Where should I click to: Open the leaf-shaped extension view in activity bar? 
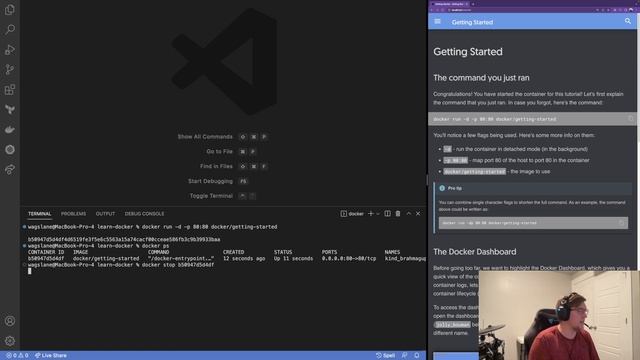pos(10,109)
